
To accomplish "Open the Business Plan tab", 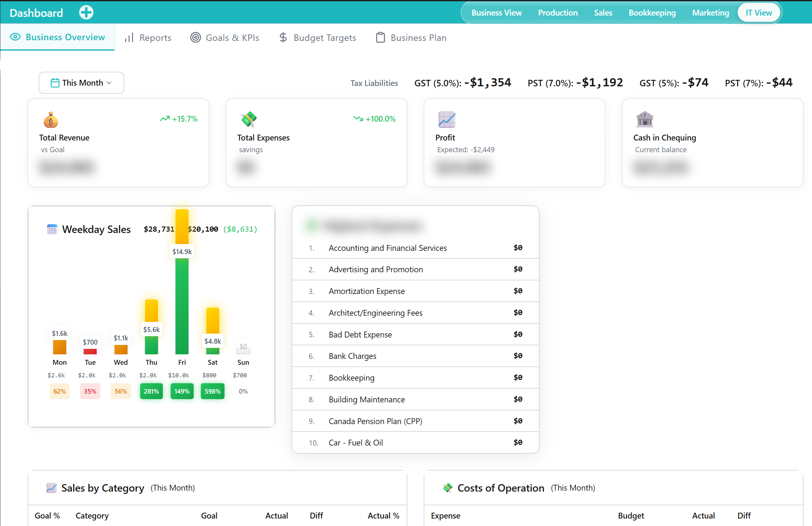I will coord(411,38).
